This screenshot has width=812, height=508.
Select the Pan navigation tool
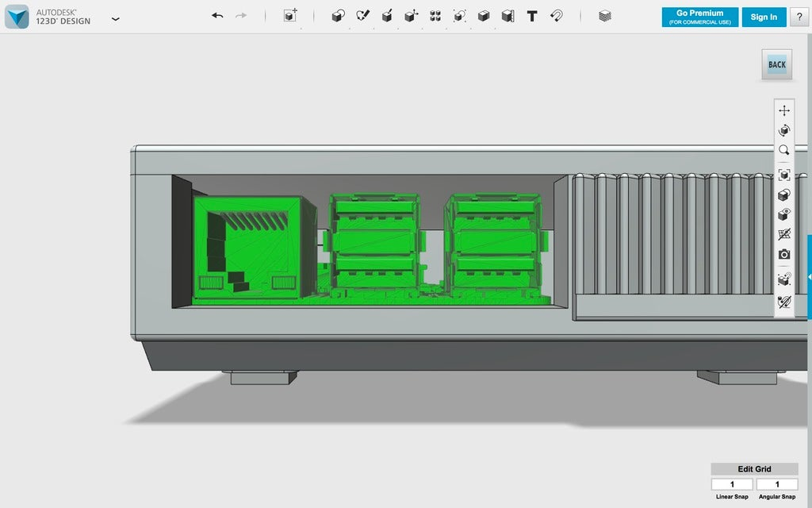click(784, 110)
